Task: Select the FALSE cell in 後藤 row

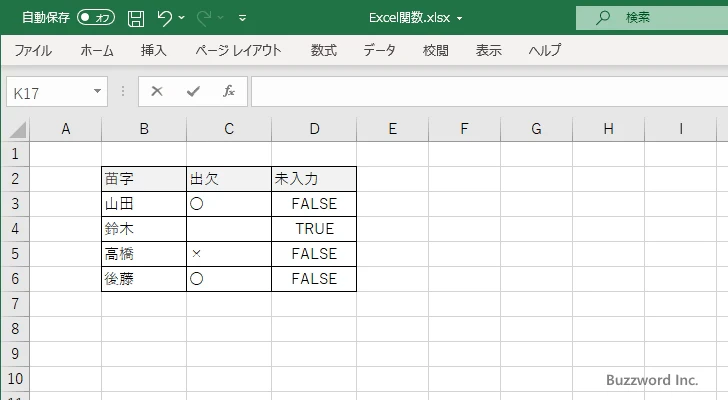Action: 314,279
